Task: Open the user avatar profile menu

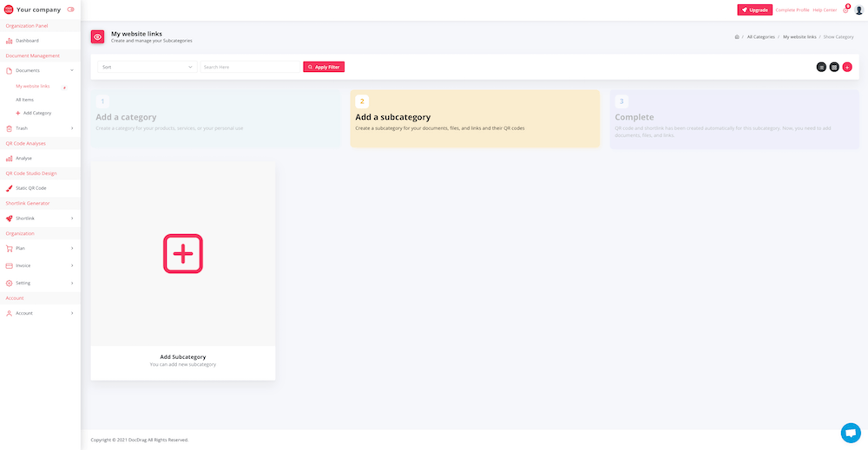Action: 858,10
